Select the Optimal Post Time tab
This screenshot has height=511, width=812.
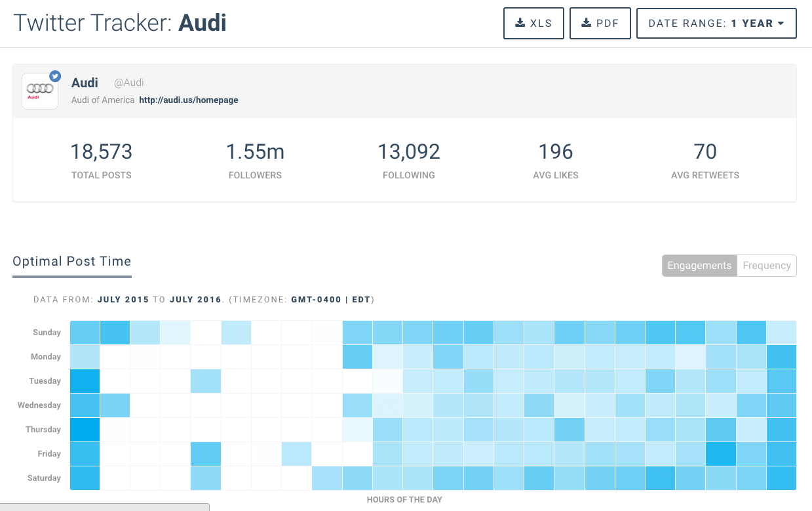(72, 262)
